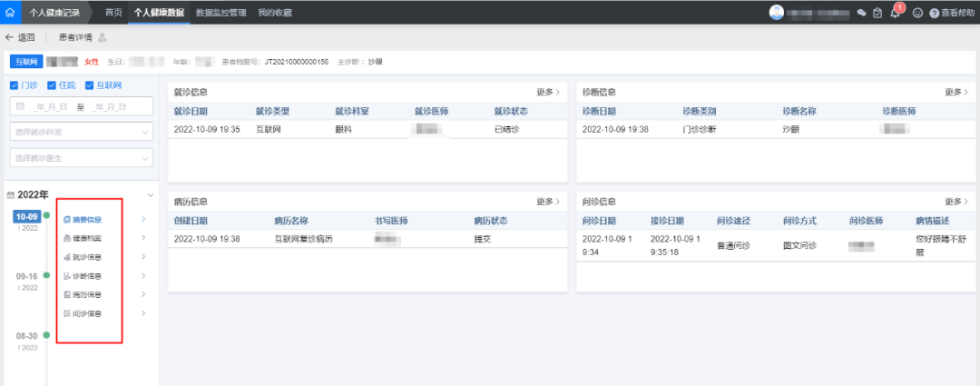Click the start date input field
The height and width of the screenshot is (386, 980).
coord(50,107)
